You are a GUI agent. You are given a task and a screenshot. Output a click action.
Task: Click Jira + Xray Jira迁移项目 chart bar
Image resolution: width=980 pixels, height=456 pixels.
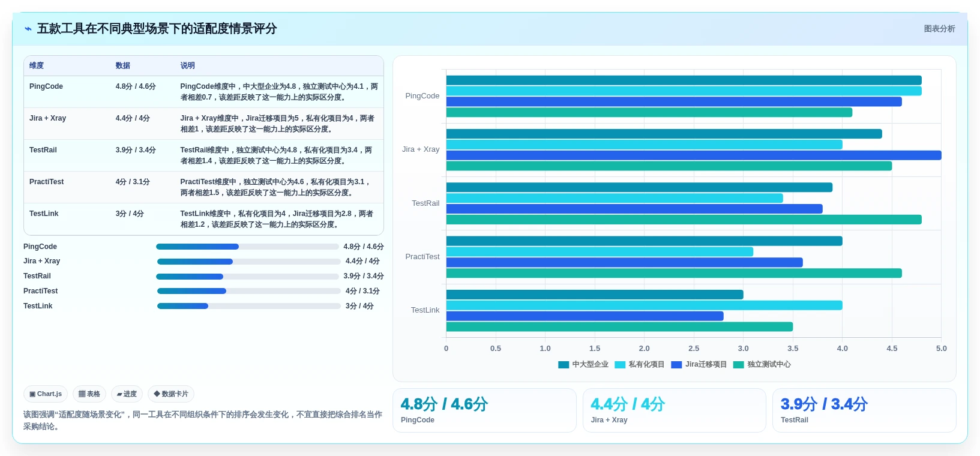(694, 155)
